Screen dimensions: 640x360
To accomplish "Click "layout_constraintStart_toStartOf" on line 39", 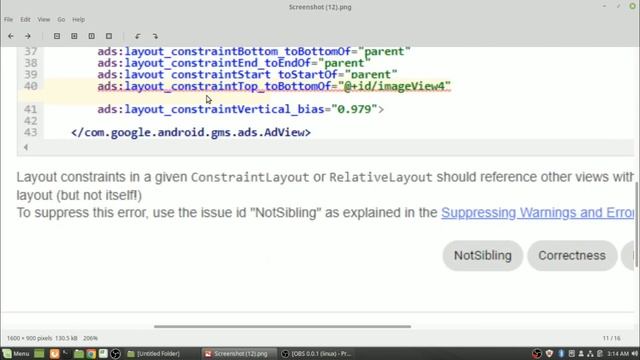I will click(231, 74).
